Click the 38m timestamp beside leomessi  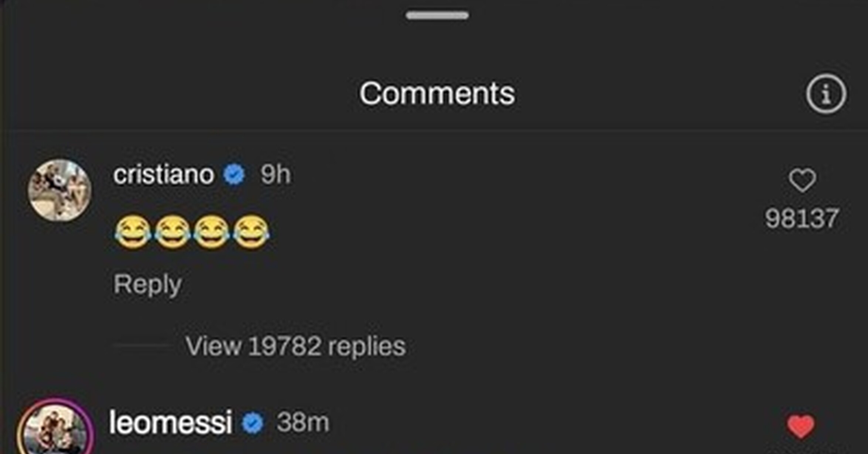coord(303,422)
